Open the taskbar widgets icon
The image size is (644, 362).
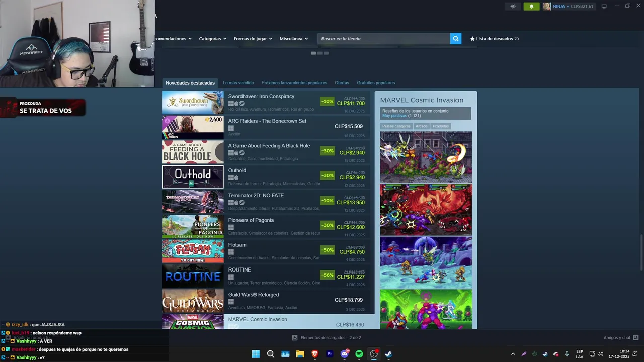285,354
